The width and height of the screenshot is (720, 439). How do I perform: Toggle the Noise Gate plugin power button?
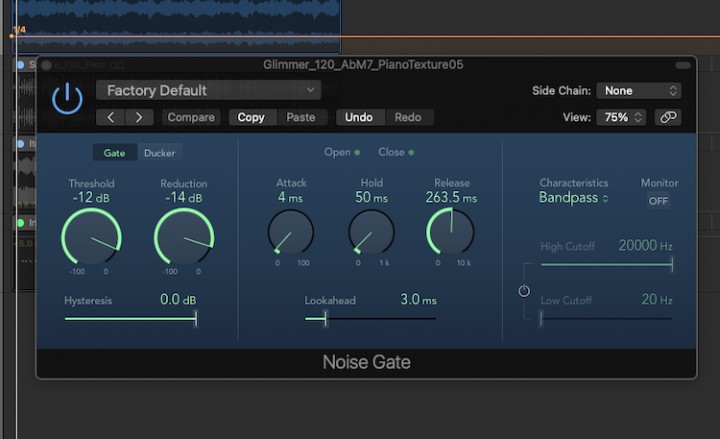click(x=67, y=98)
